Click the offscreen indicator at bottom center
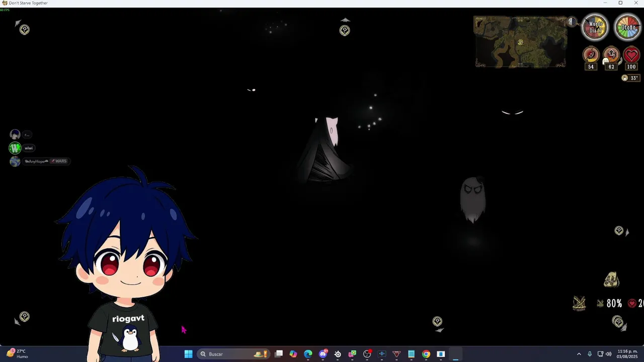This screenshot has height=362, width=644. tap(437, 321)
